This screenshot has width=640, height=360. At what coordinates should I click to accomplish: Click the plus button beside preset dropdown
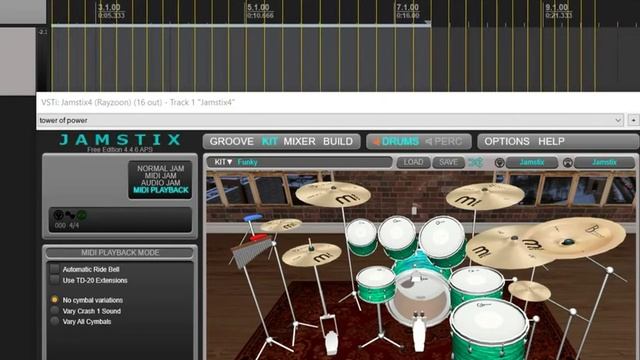pyautogui.click(x=633, y=120)
